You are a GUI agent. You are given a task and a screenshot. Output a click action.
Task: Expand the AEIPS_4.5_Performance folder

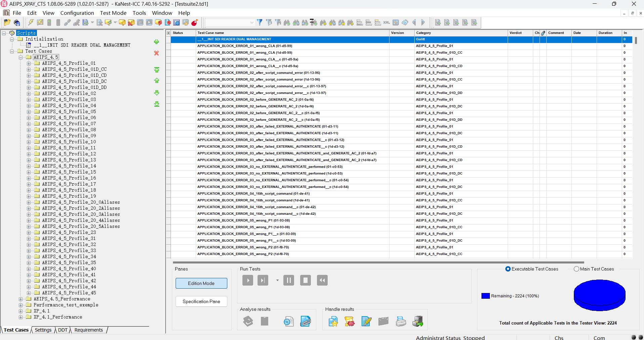(21, 299)
